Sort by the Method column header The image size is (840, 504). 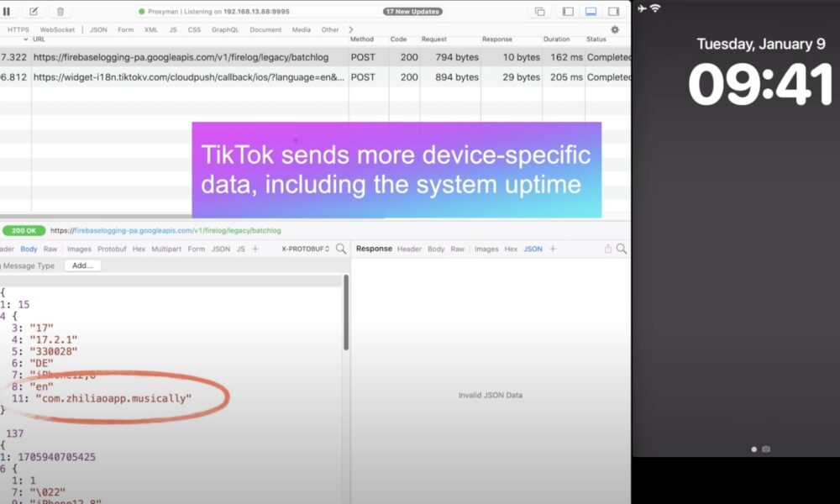tap(361, 39)
